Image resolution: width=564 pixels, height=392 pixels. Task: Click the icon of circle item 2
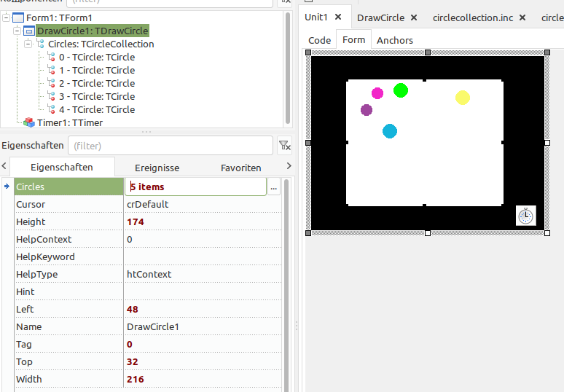tap(51, 83)
